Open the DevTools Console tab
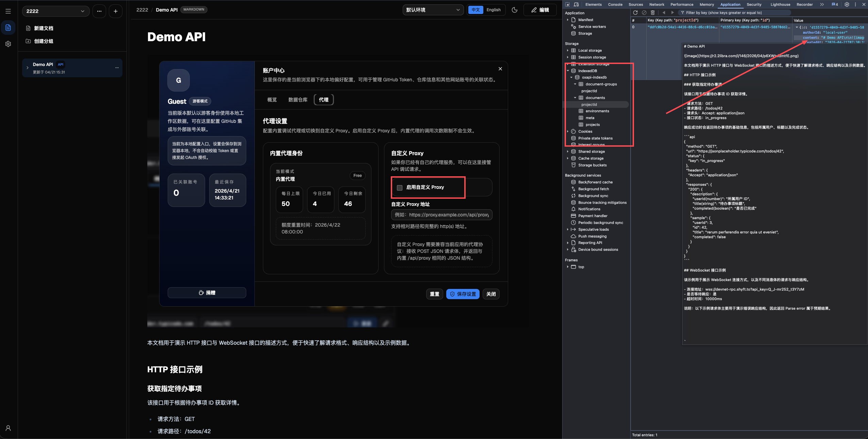The image size is (868, 439). (x=615, y=4)
